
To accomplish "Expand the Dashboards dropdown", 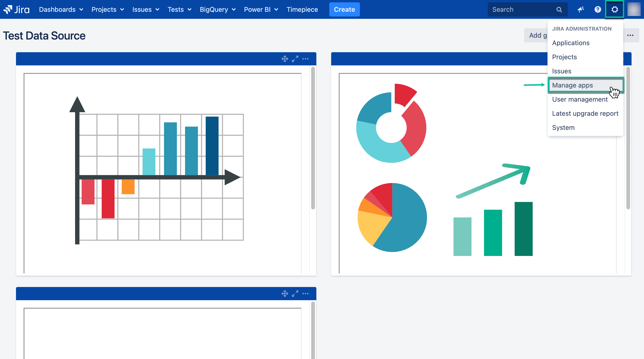I will [61, 9].
